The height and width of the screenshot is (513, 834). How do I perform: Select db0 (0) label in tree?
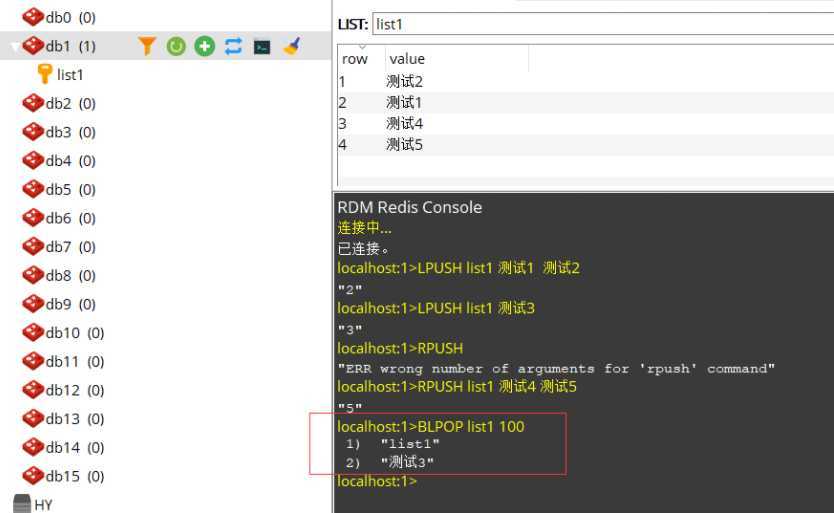(x=71, y=18)
